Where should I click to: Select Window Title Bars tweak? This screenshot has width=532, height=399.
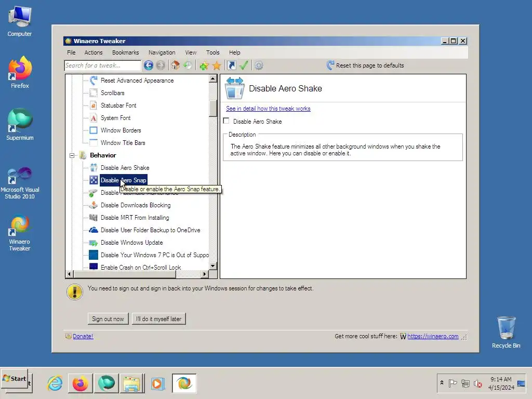coord(123,143)
